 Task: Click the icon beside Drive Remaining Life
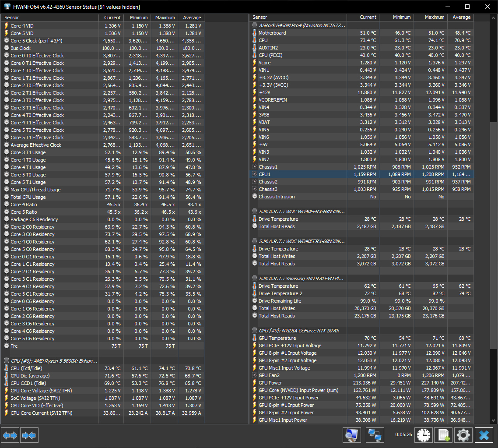pos(254,300)
